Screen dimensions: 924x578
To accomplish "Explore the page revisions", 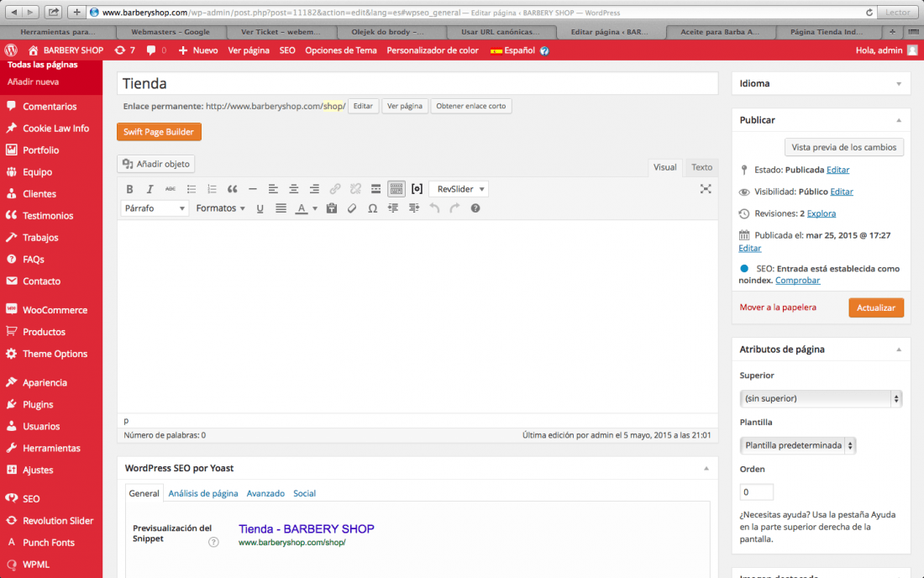I will [x=821, y=213].
